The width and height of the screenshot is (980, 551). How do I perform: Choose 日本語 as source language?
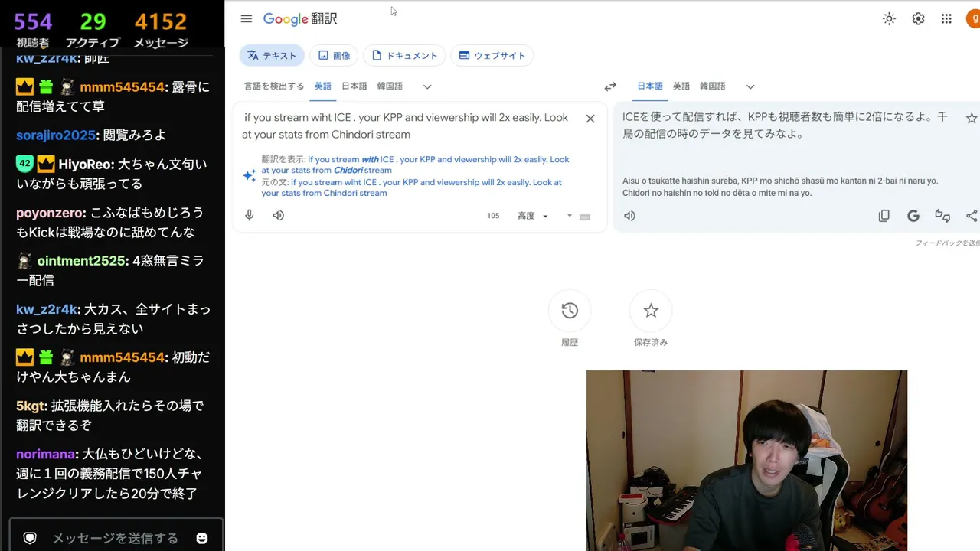[x=354, y=86]
